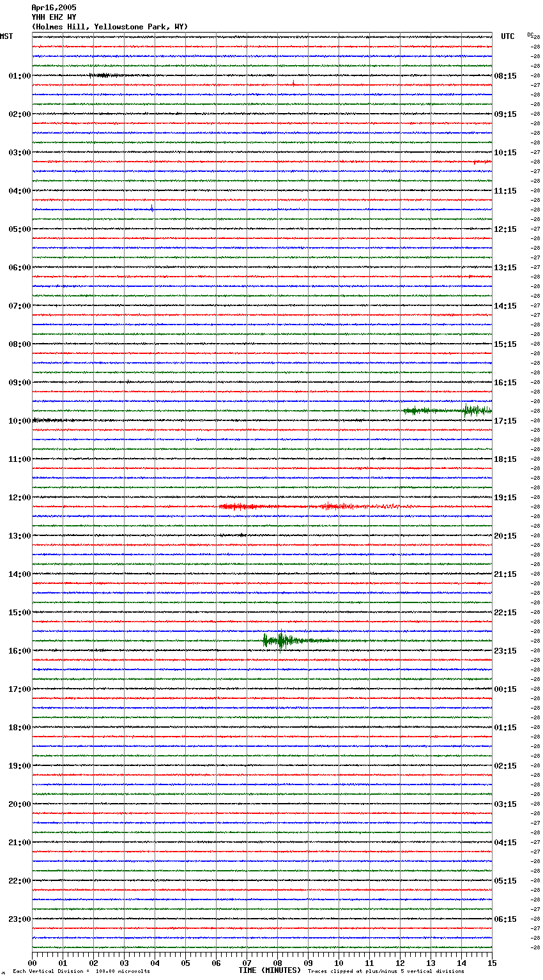The width and height of the screenshot is (543, 980).
Task: Click the TIME (MINUTES) axis title
Action: pyautogui.click(x=270, y=970)
